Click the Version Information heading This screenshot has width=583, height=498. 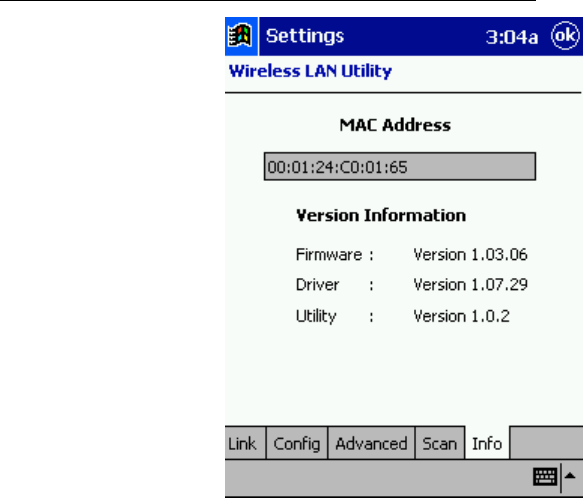point(381,215)
